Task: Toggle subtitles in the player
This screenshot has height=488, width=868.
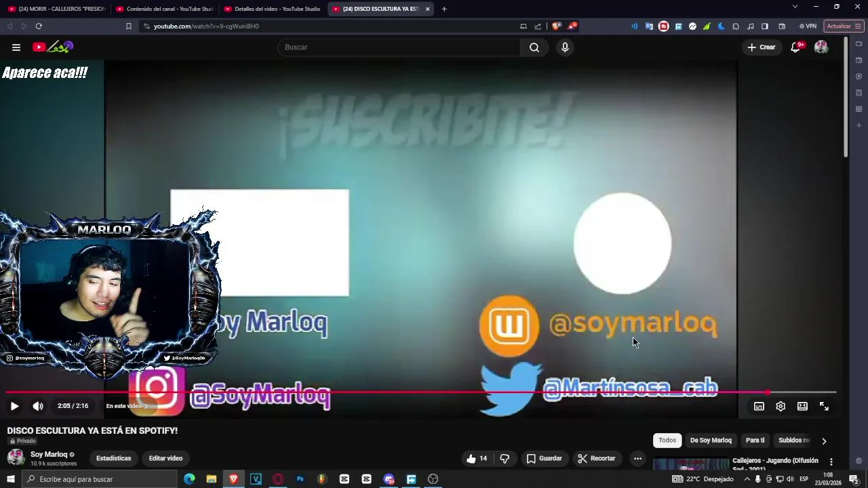Action: tap(759, 406)
